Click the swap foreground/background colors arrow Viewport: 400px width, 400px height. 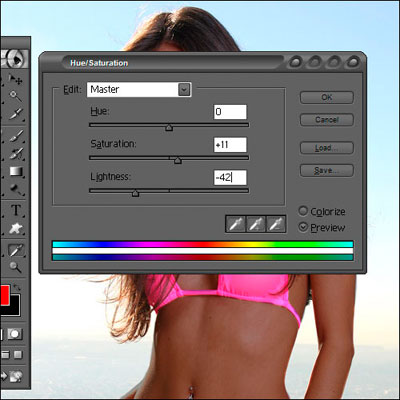[x=16, y=287]
